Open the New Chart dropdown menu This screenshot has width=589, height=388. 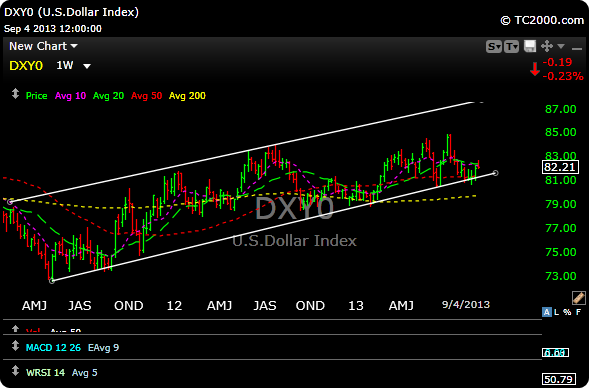click(43, 46)
